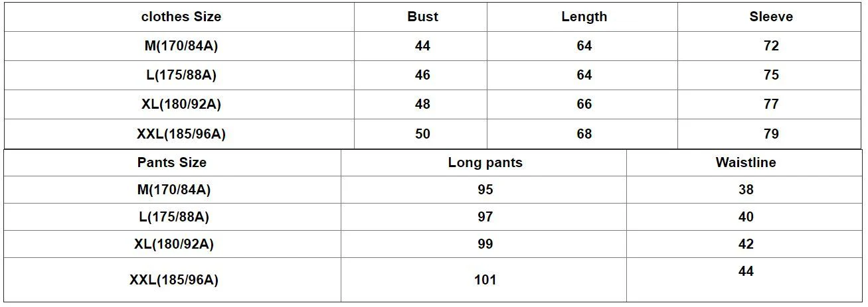This screenshot has width=868, height=307.
Task: Click the Sleeve value 79
Action: coord(770,134)
